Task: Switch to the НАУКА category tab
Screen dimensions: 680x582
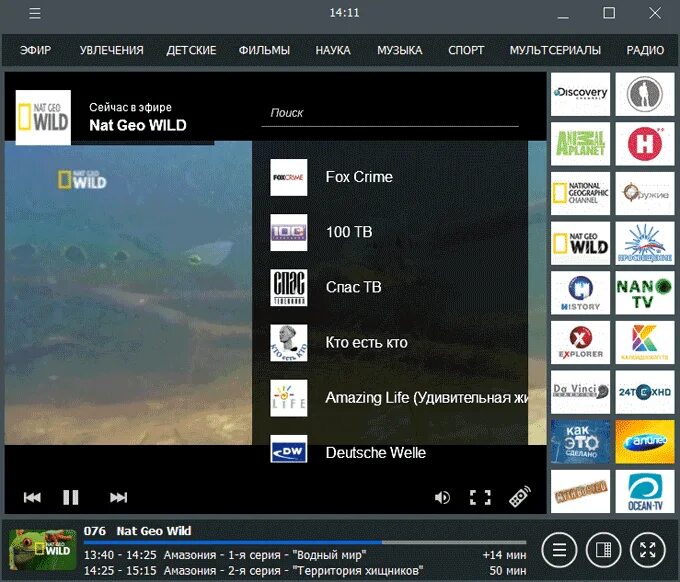Action: pyautogui.click(x=333, y=50)
